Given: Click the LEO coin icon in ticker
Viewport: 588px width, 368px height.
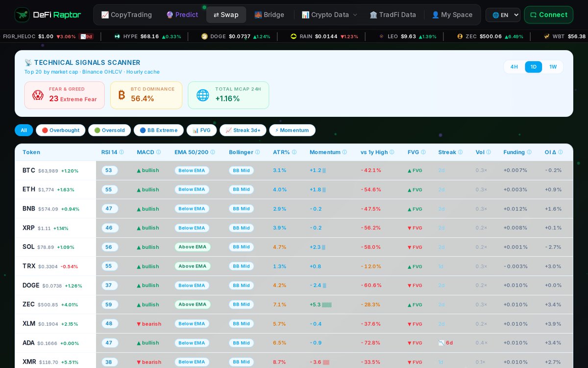Looking at the screenshot, I should [381, 36].
